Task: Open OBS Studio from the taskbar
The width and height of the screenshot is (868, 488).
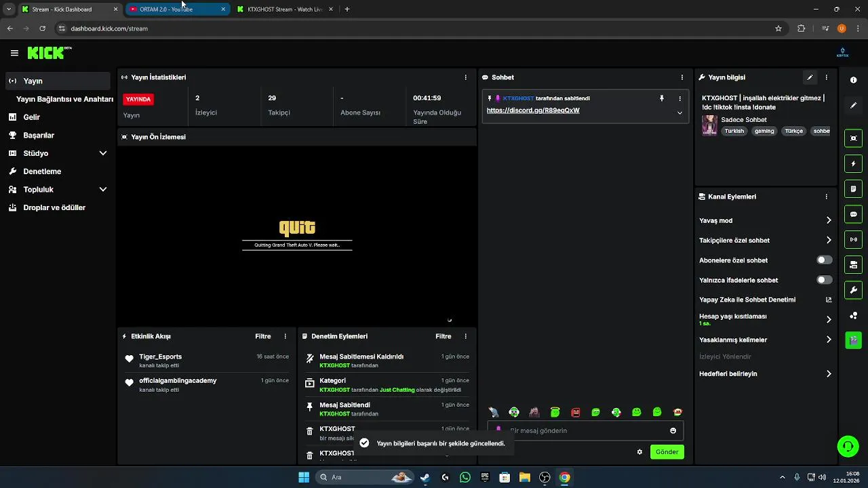Action: 545,477
